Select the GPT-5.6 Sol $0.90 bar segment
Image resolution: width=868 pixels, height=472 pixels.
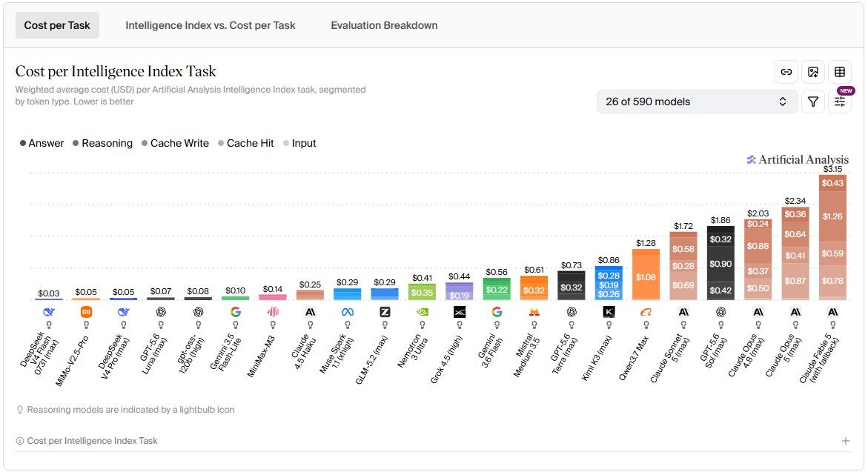pyautogui.click(x=720, y=264)
